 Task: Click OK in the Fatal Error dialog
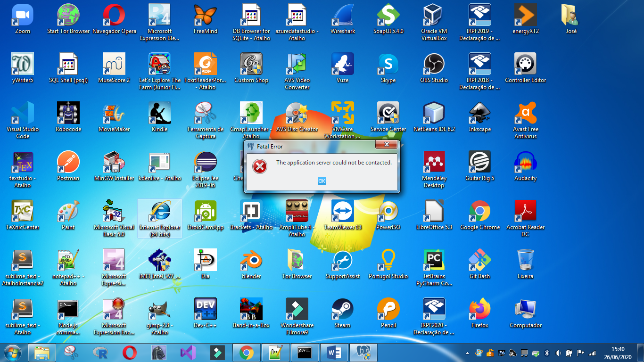coord(322,181)
